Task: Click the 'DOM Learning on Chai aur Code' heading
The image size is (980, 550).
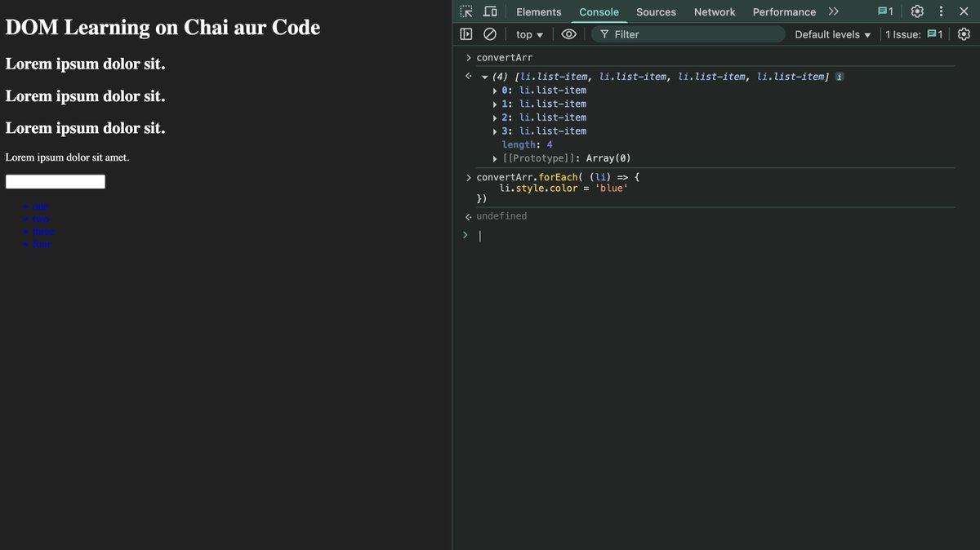Action: 163,27
